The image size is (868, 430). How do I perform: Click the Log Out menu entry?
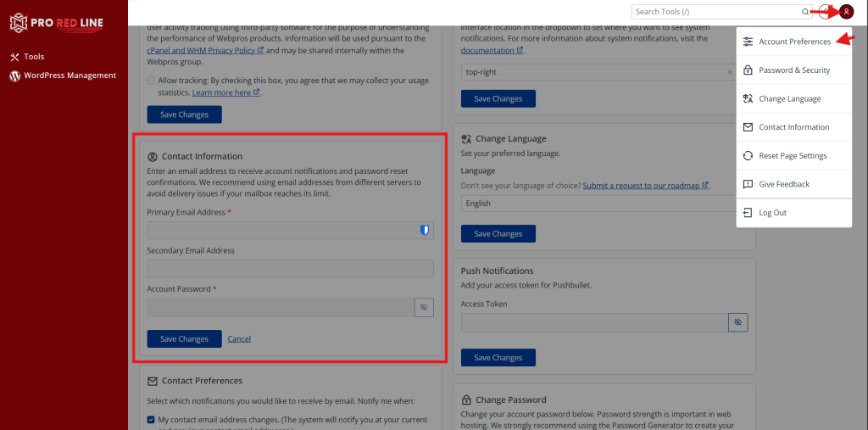pos(772,213)
